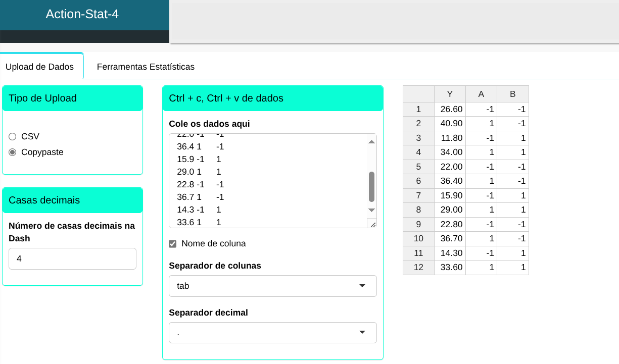Open the Separador decimal dropdown
The image size is (619, 364).
pyautogui.click(x=272, y=332)
